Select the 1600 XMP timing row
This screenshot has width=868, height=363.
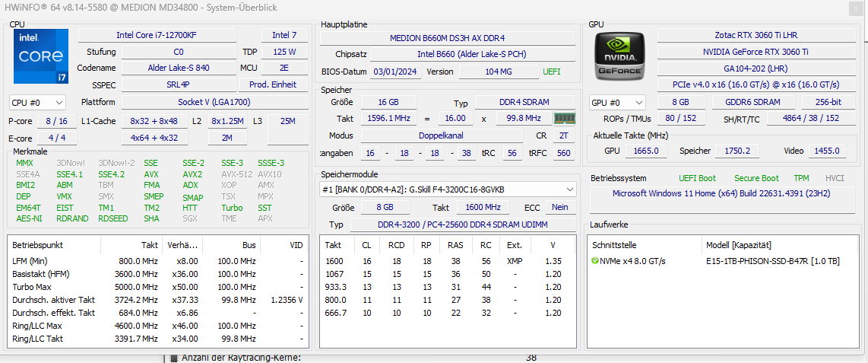tap(447, 261)
